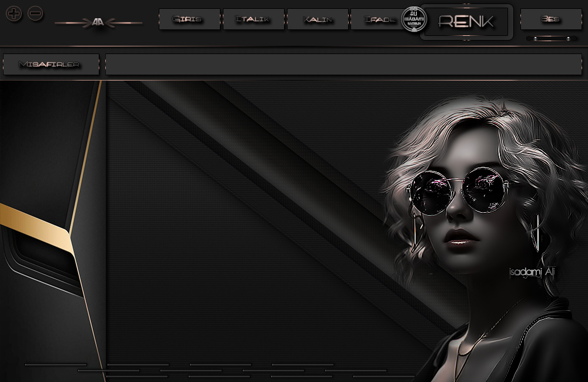Adjust the volume slider below Ses

(551, 39)
